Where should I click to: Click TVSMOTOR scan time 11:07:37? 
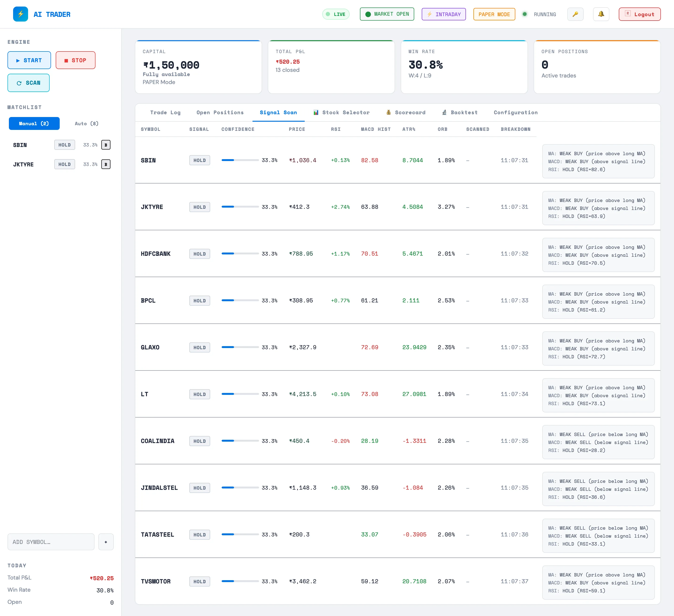click(514, 581)
